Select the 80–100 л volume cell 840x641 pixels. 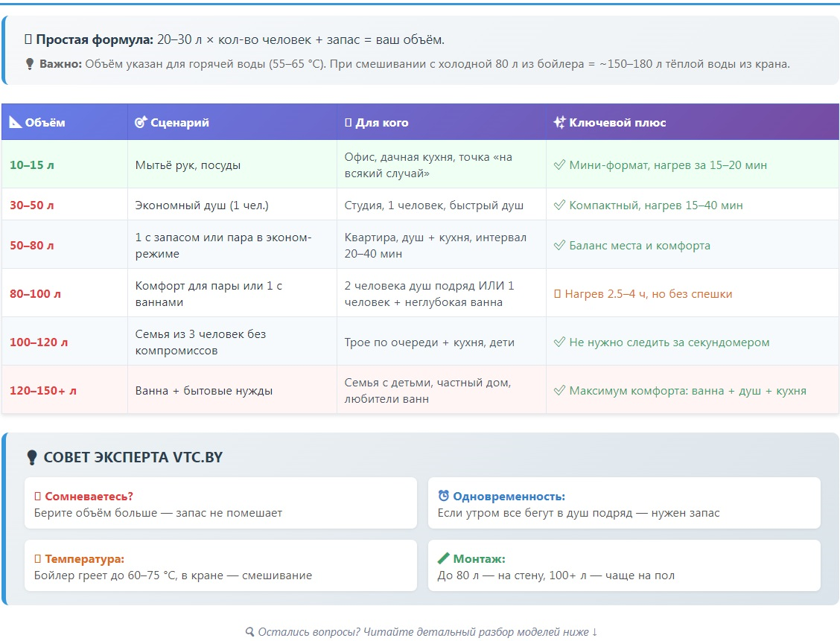click(36, 294)
